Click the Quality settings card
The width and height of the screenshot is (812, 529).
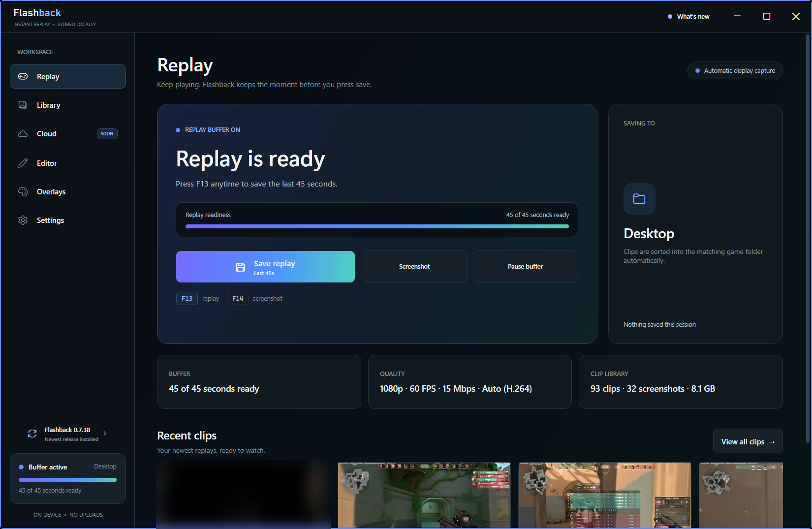click(470, 382)
